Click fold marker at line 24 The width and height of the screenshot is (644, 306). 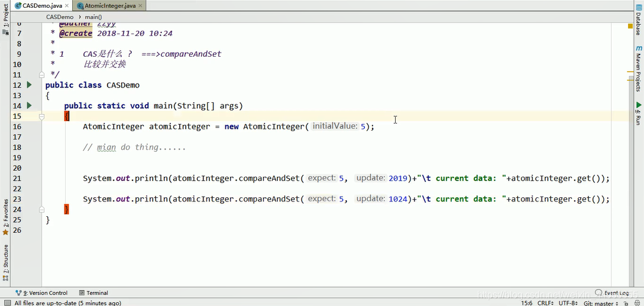[41, 209]
